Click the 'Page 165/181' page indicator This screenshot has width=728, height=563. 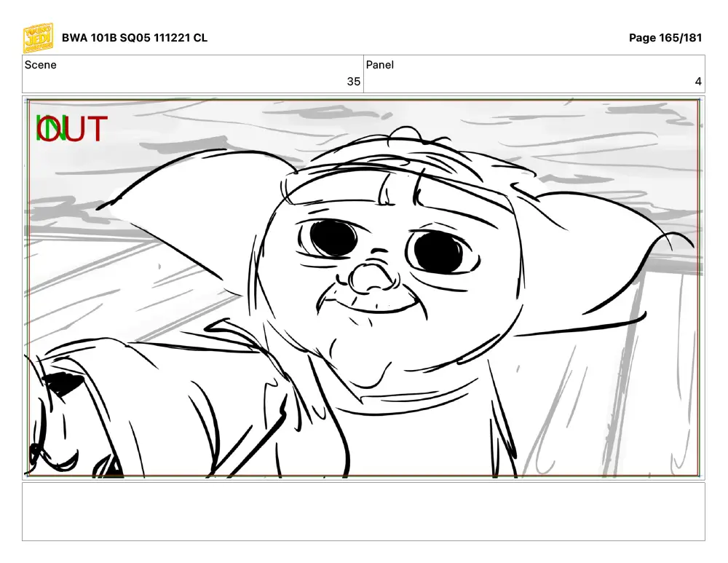(665, 38)
